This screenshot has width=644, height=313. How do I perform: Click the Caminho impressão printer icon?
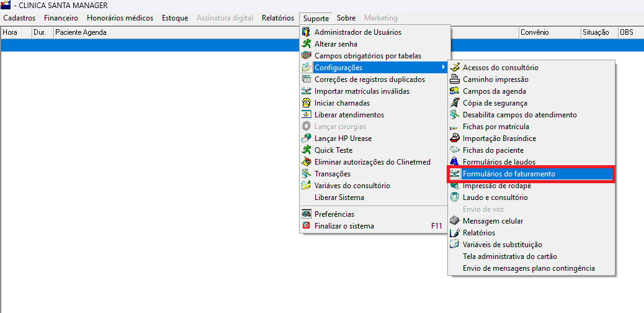tap(455, 79)
